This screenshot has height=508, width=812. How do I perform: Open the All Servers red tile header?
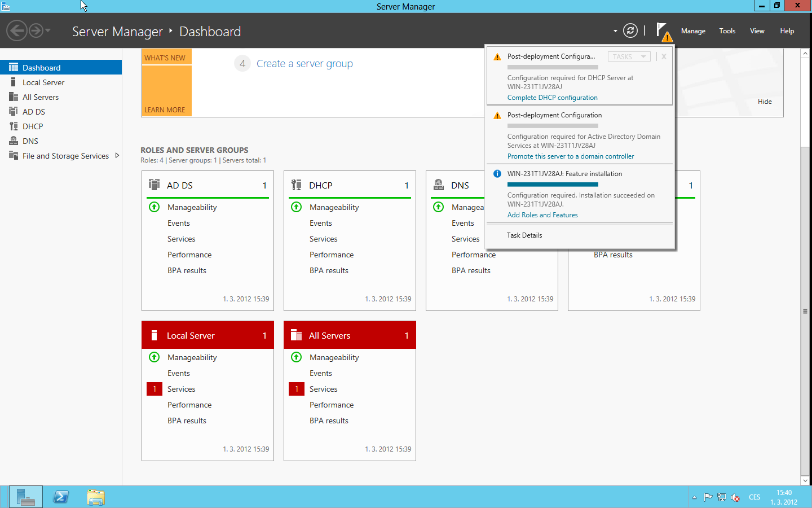350,335
